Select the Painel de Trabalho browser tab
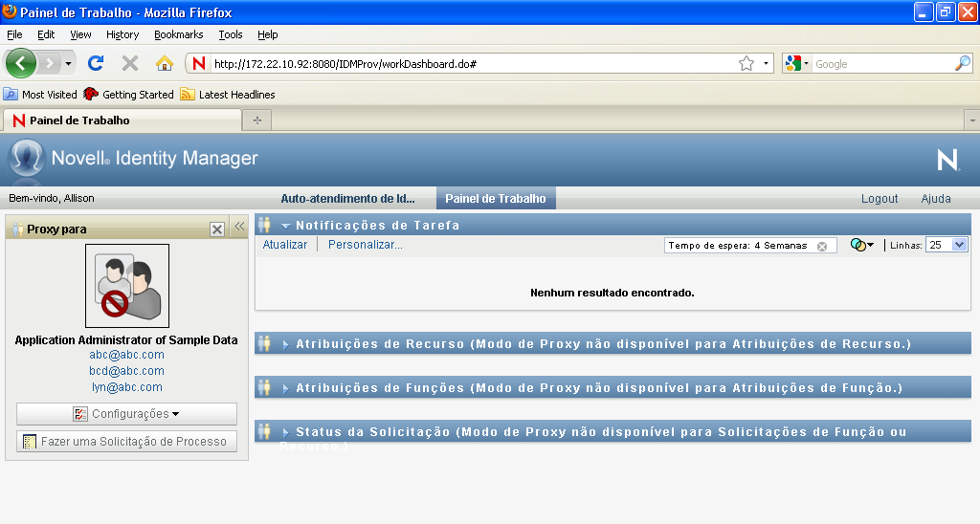 click(122, 120)
